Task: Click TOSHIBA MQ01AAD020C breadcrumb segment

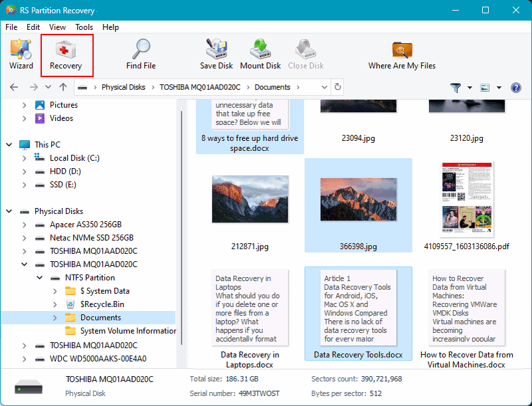Action: coord(200,87)
